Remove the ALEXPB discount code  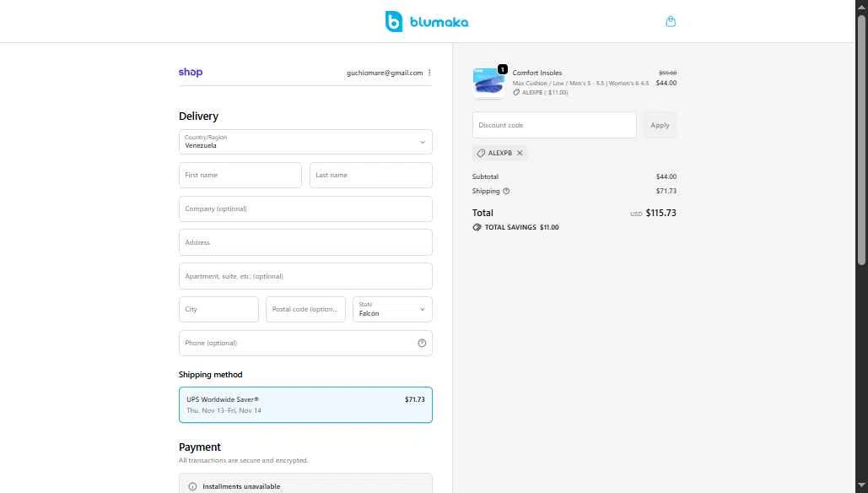520,153
